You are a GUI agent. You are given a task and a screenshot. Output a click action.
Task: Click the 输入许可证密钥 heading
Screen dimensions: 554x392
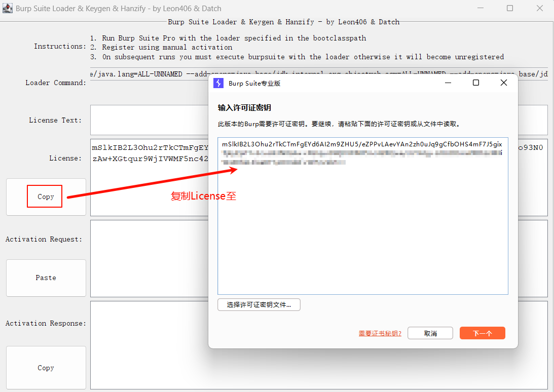click(x=244, y=108)
